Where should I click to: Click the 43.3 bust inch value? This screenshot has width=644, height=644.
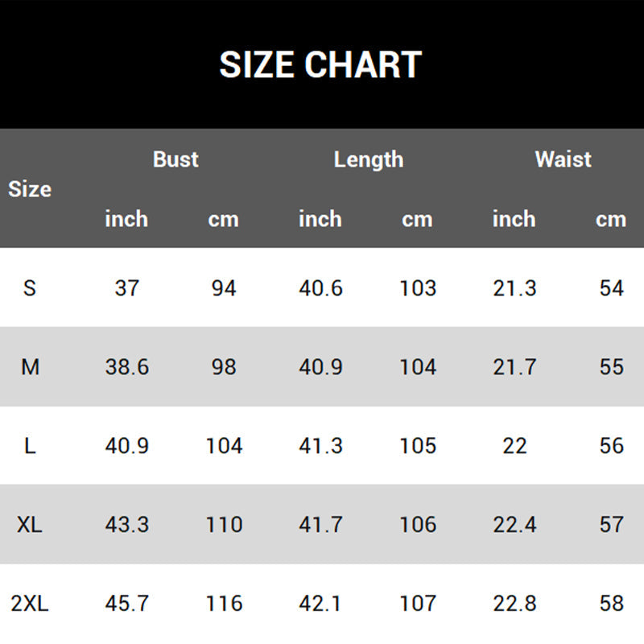(x=126, y=525)
